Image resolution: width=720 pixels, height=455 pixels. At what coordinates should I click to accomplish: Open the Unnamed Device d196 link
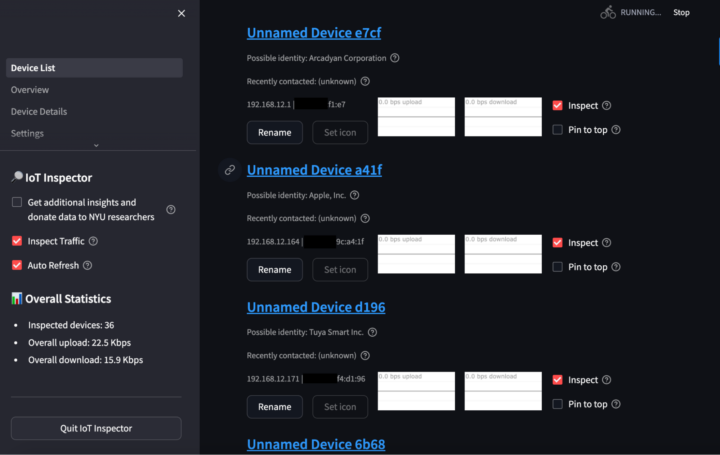coord(315,307)
